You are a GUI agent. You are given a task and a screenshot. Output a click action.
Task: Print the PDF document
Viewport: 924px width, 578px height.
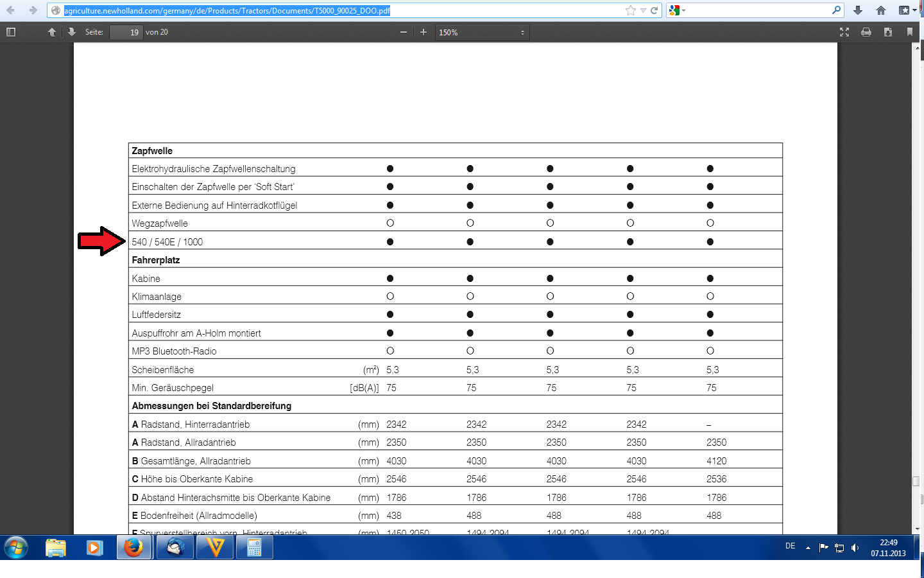(x=866, y=32)
